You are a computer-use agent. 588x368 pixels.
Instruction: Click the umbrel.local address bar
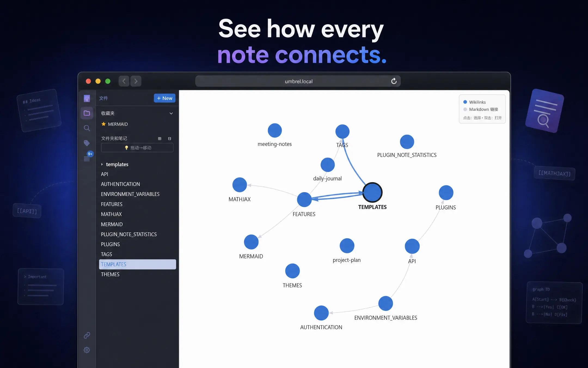point(298,81)
